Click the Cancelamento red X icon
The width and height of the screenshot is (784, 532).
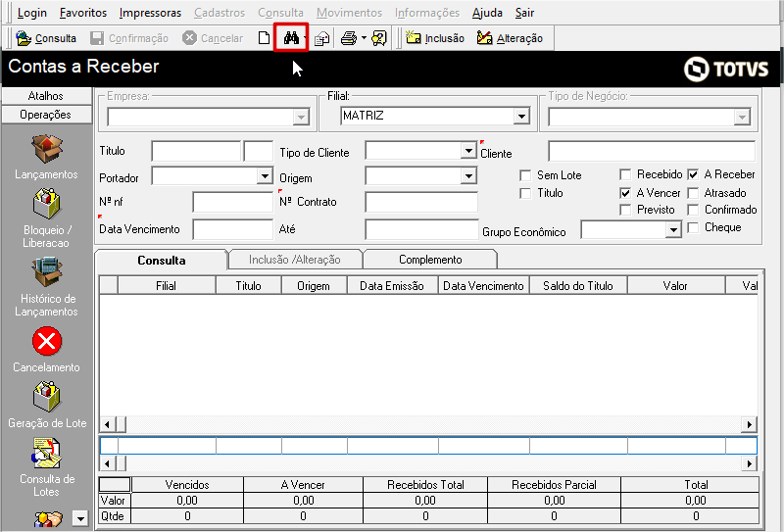tap(46, 342)
